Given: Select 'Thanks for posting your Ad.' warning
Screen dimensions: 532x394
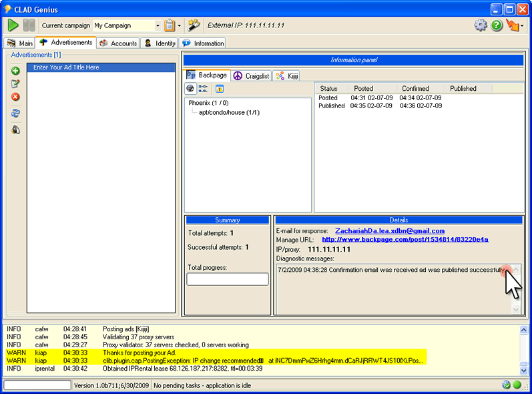Looking at the screenshot, I should coord(216,353).
